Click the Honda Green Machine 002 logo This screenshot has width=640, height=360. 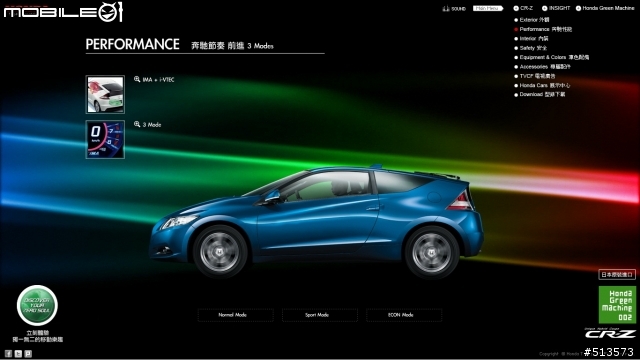(x=617, y=304)
